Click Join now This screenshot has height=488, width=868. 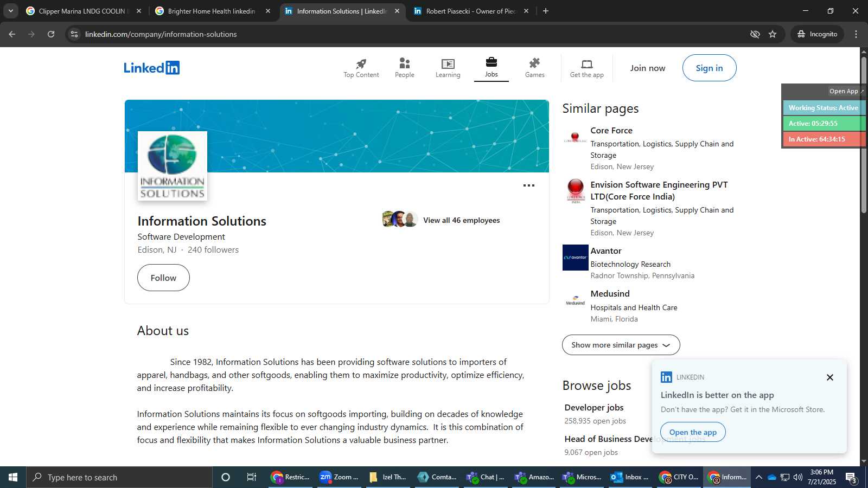(x=647, y=68)
